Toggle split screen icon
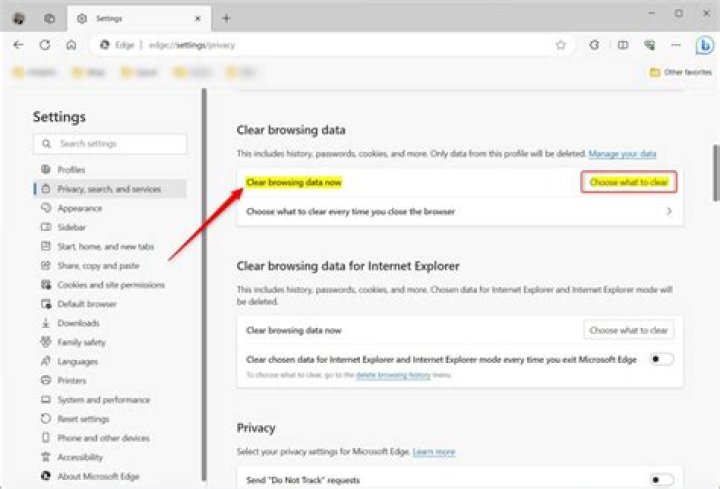This screenshot has width=720, height=489. point(623,45)
